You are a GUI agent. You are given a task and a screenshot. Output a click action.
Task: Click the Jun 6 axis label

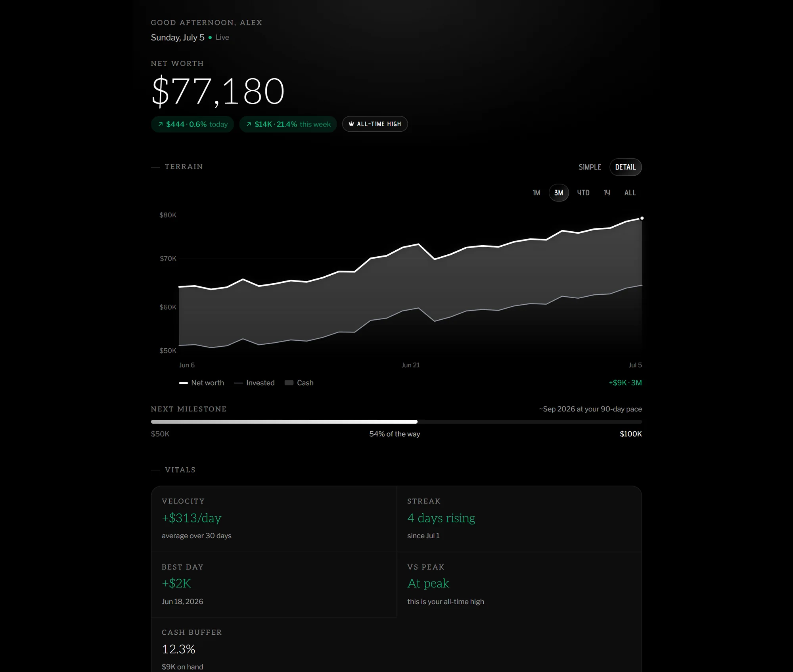click(187, 365)
